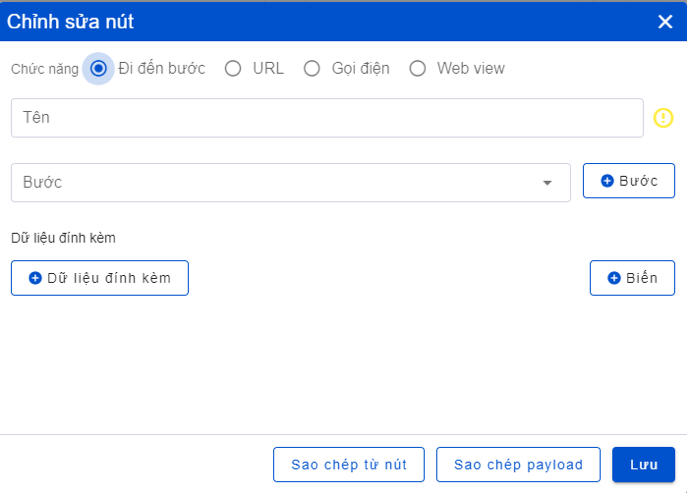Click Sao chép payload button

tap(518, 465)
